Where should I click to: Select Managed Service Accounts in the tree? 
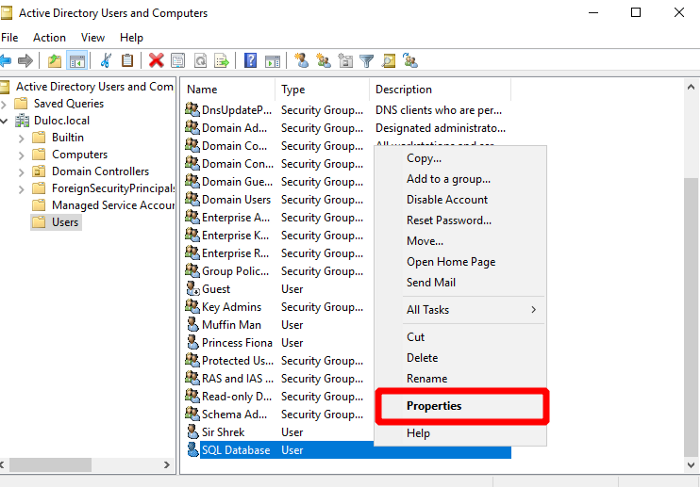103,205
